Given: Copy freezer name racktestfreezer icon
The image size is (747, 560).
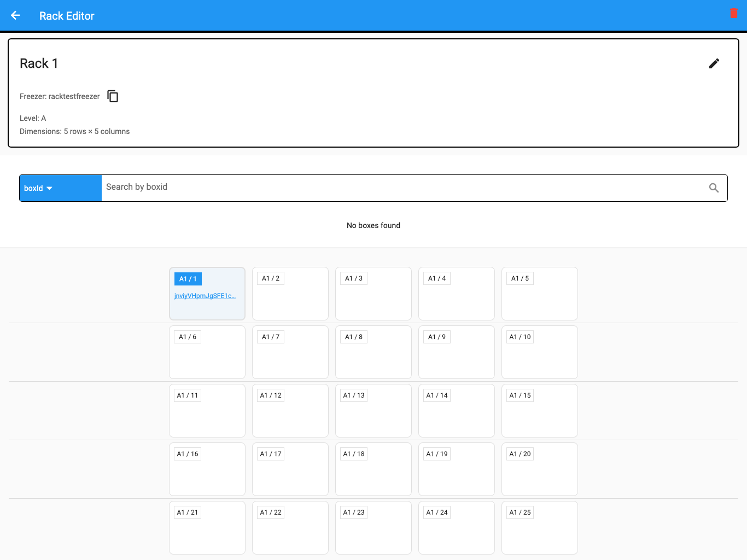Looking at the screenshot, I should (113, 96).
